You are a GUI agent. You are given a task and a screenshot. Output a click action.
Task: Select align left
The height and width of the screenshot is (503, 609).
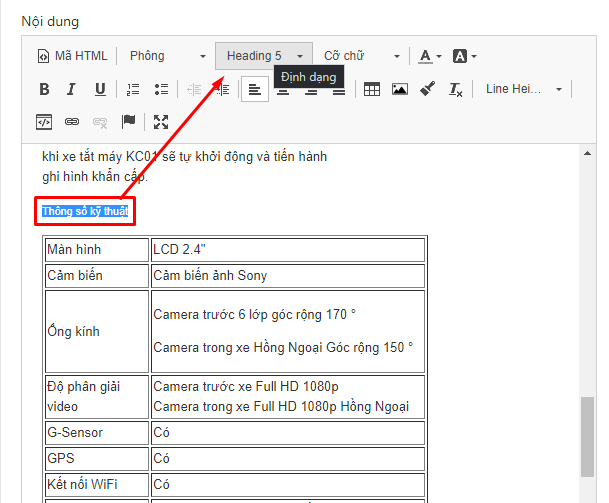[255, 89]
